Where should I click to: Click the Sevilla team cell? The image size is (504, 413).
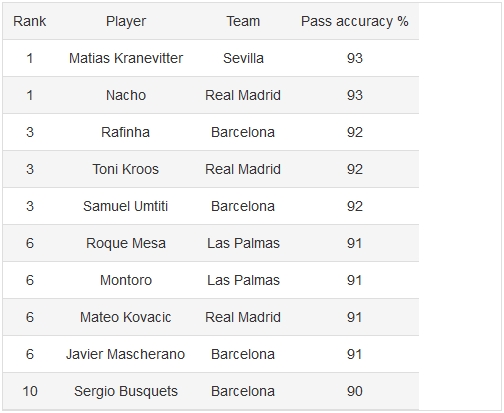tap(243, 58)
